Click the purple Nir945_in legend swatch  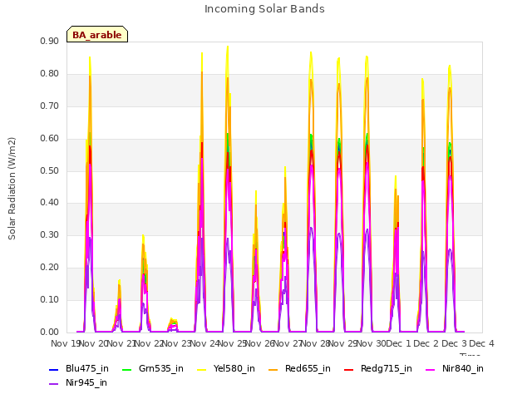tap(53, 384)
